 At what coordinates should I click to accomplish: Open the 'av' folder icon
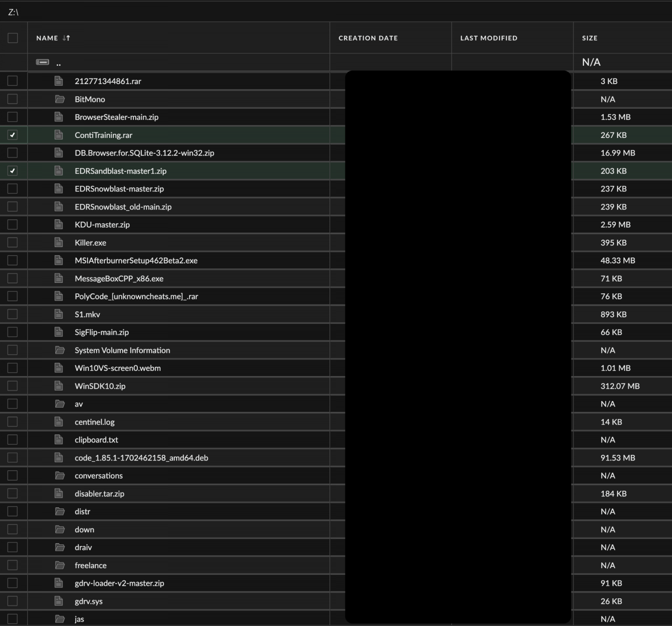60,404
